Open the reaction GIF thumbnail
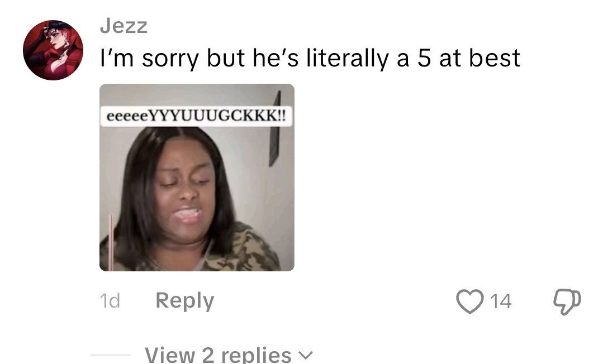Screen dimensions: 603x364 tap(197, 177)
